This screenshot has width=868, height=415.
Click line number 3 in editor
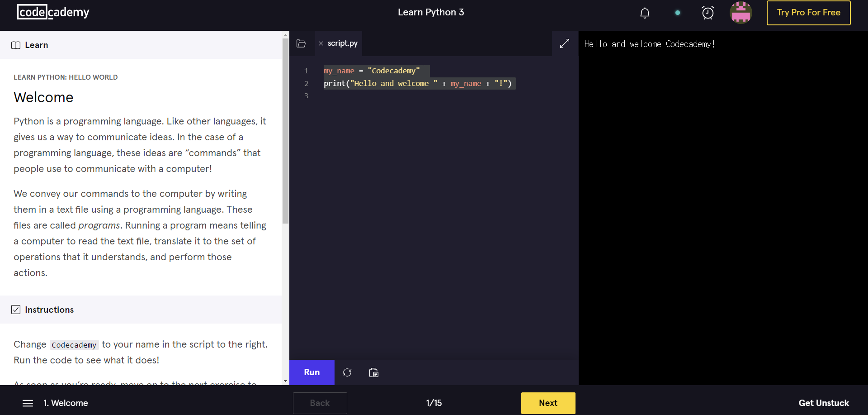(306, 95)
